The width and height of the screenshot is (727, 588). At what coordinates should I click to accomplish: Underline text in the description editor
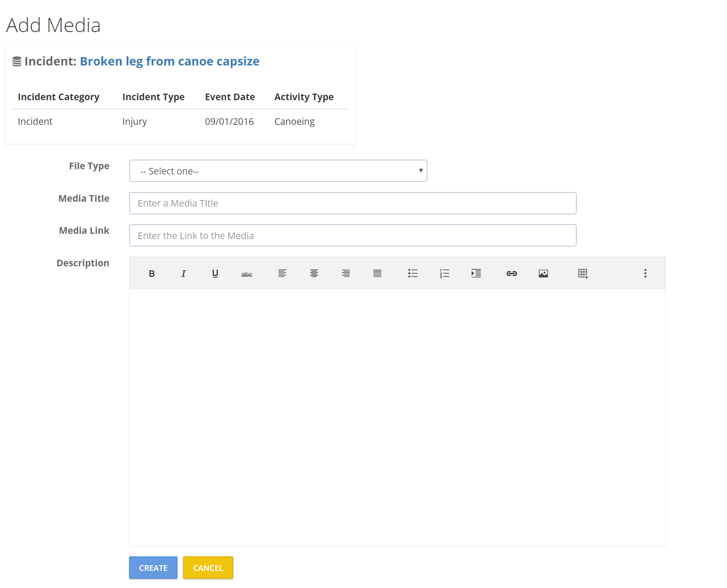click(x=215, y=273)
